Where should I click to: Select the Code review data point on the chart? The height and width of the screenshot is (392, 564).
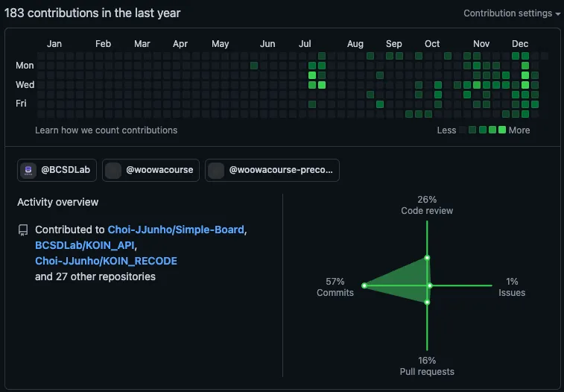427,258
